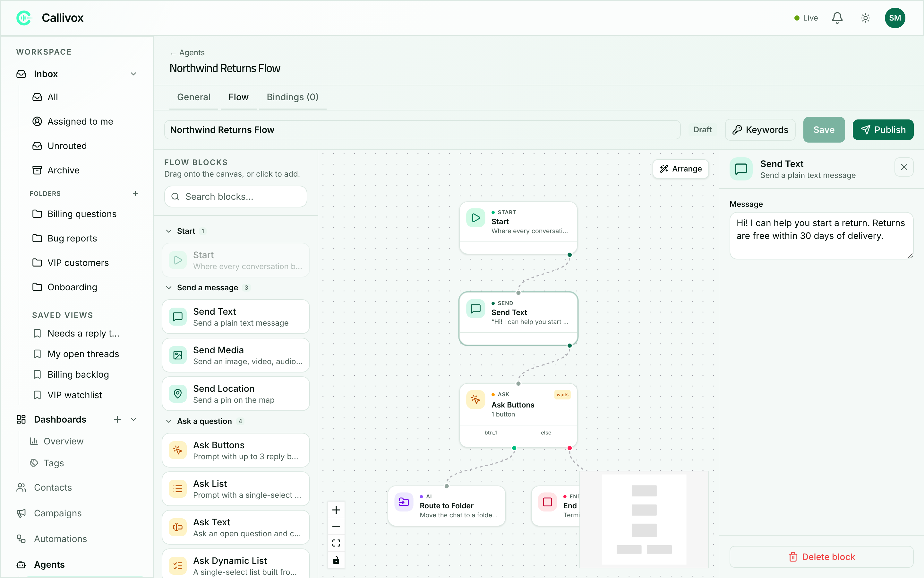Add the Send Media block
Viewport: 924px width, 578px height.
click(x=235, y=355)
